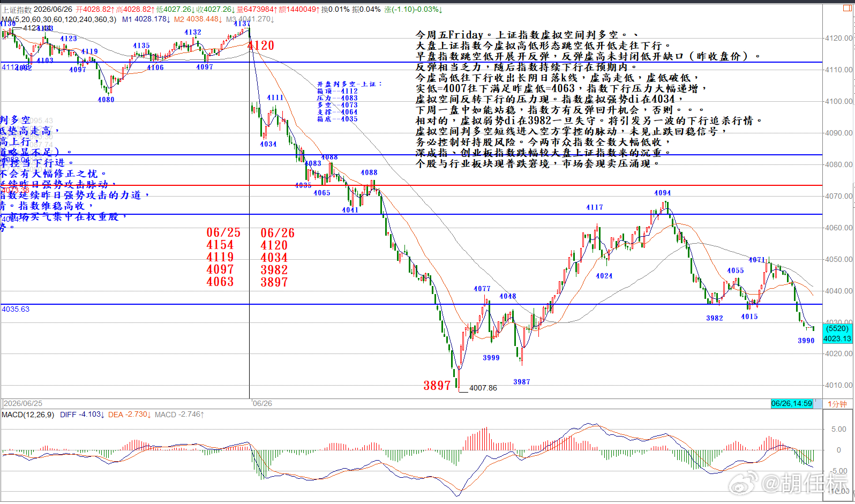
Task: Click the DEA -2.730 reading
Action: (130, 415)
